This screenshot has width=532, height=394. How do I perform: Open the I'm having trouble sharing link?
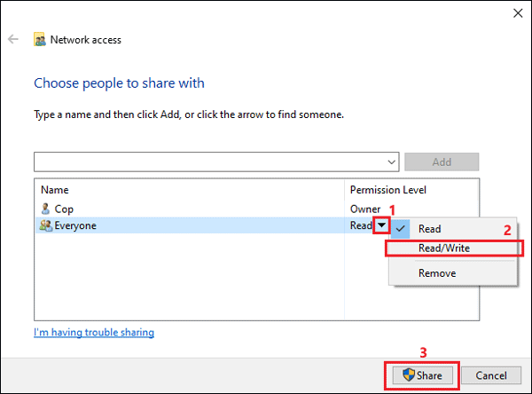[x=94, y=332]
